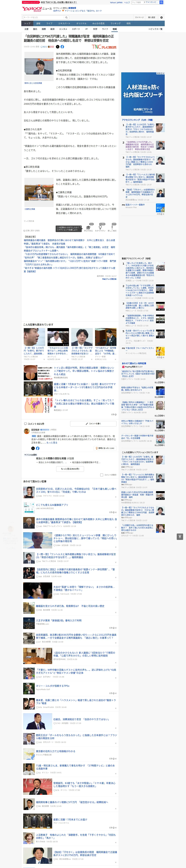Select the エキスパート navigation tab
The width and height of the screenshot is (186, 868).
point(64,24)
